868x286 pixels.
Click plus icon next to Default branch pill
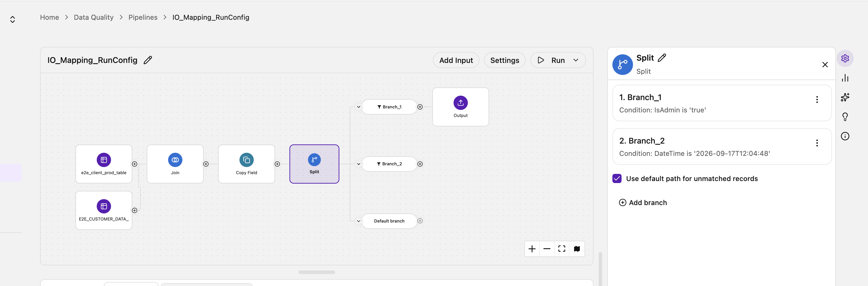pos(420,221)
